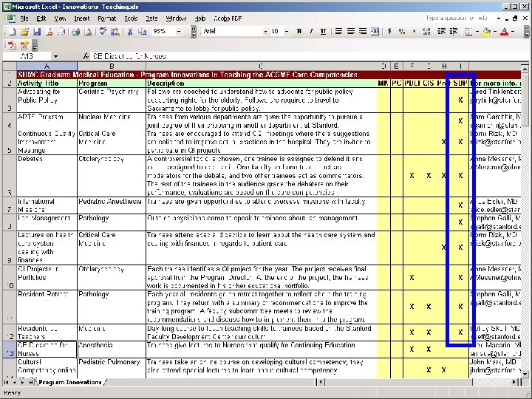
Task: Click the fx insert function icon
Action: pyautogui.click(x=86, y=56)
